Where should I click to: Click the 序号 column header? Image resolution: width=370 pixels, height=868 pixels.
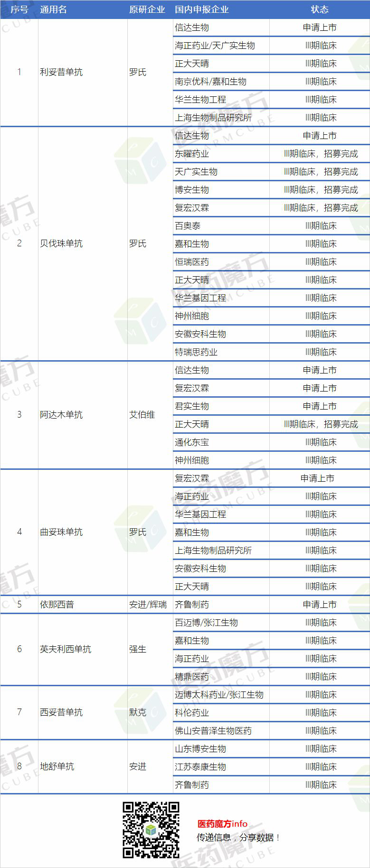click(19, 9)
